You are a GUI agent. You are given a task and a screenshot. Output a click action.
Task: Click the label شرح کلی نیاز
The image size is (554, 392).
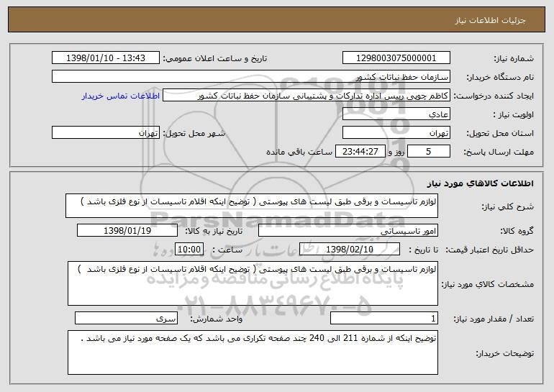coord(508,206)
